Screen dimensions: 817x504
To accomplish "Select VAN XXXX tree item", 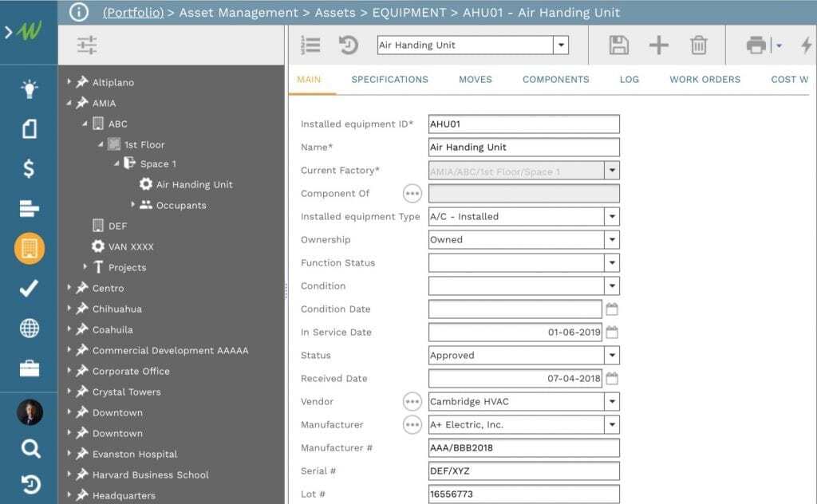I will 131,246.
